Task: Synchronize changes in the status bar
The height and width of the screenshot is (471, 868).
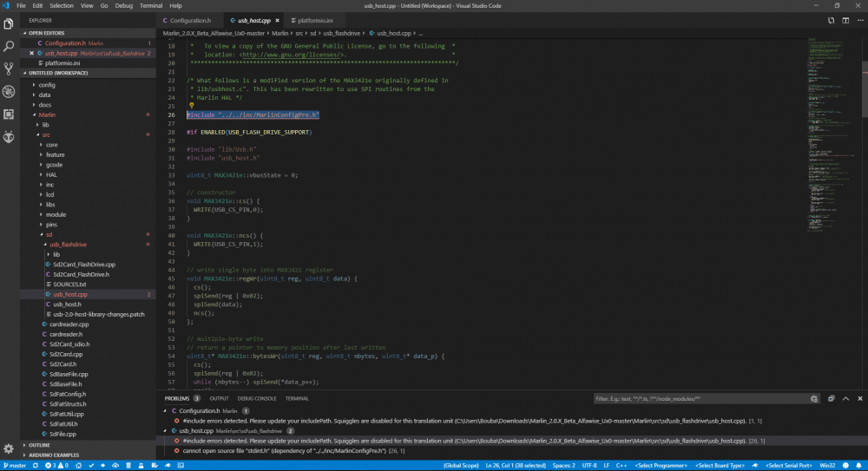Action: (x=36, y=466)
